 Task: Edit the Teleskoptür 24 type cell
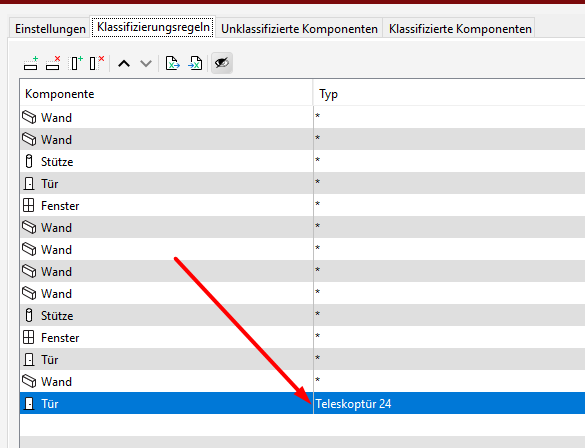click(449, 403)
